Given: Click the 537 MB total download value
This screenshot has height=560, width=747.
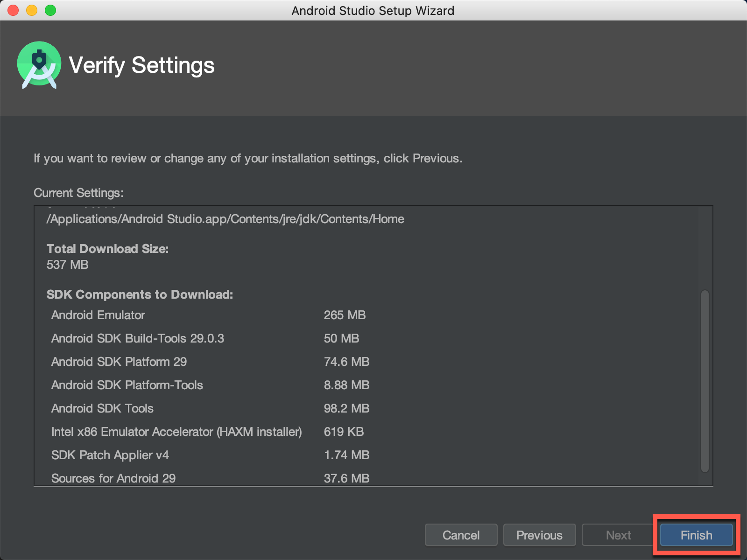Looking at the screenshot, I should [68, 265].
